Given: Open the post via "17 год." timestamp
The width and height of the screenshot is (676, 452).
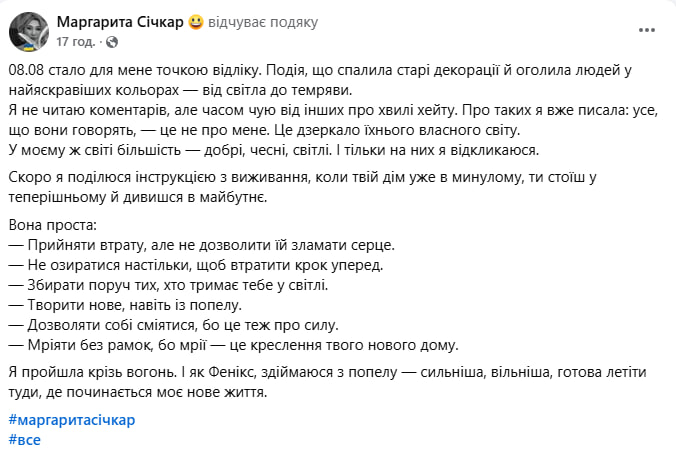Looking at the screenshot, I should point(77,42).
